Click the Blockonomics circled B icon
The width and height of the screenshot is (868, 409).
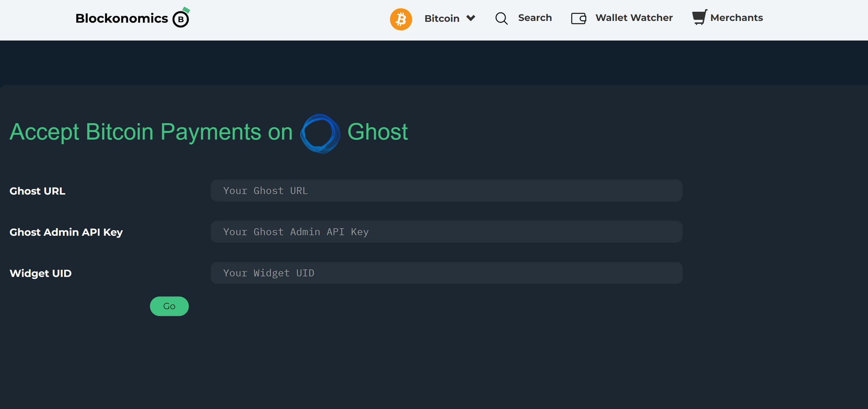click(181, 18)
